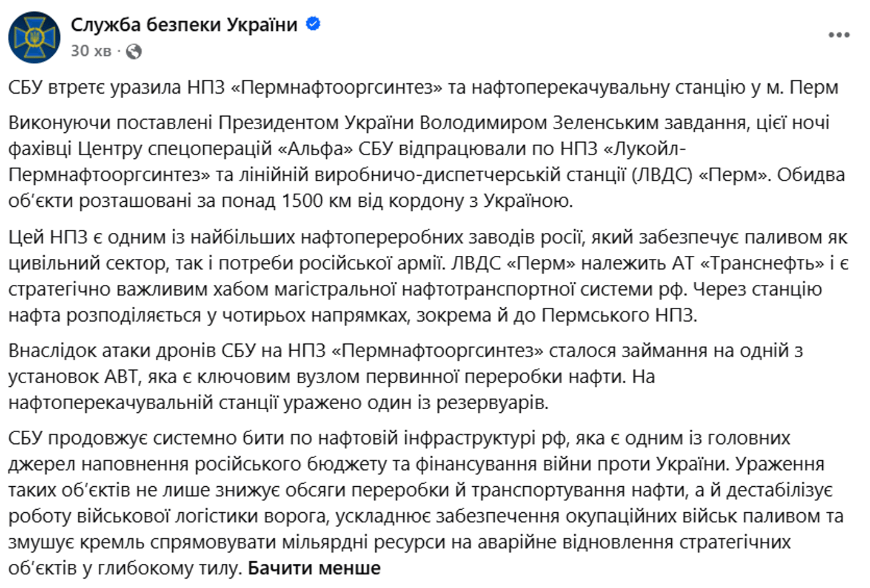Click the paragraph beginning with Цей НПЗ
Image resolution: width=870 pixels, height=588 pixels.
coord(428,276)
